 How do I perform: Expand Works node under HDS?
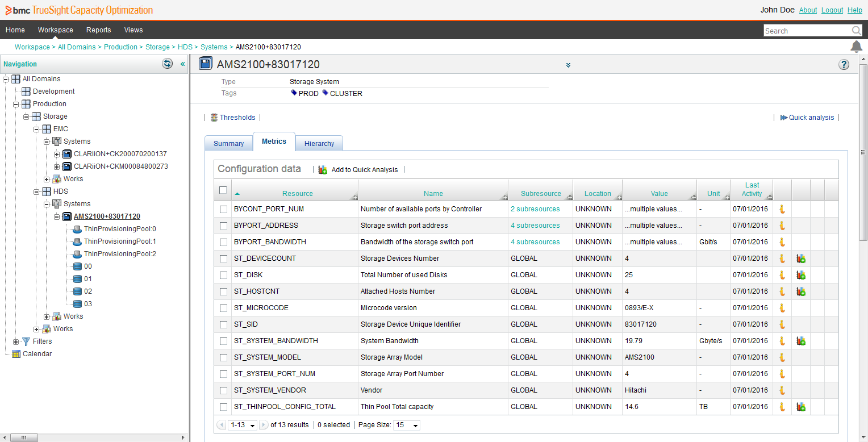(x=47, y=316)
